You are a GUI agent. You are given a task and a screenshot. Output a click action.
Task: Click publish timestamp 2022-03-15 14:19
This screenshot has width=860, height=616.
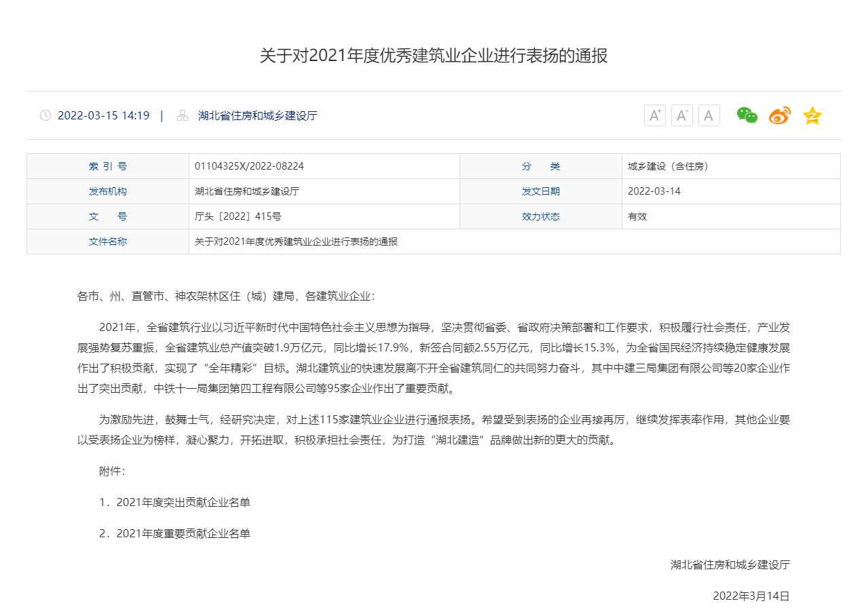point(103,115)
